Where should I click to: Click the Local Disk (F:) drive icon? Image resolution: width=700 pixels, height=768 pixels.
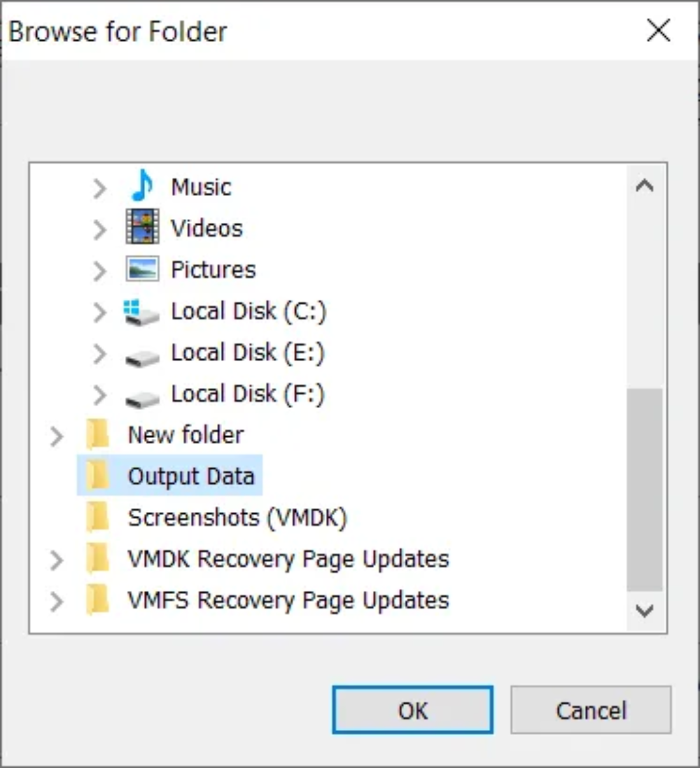142,394
